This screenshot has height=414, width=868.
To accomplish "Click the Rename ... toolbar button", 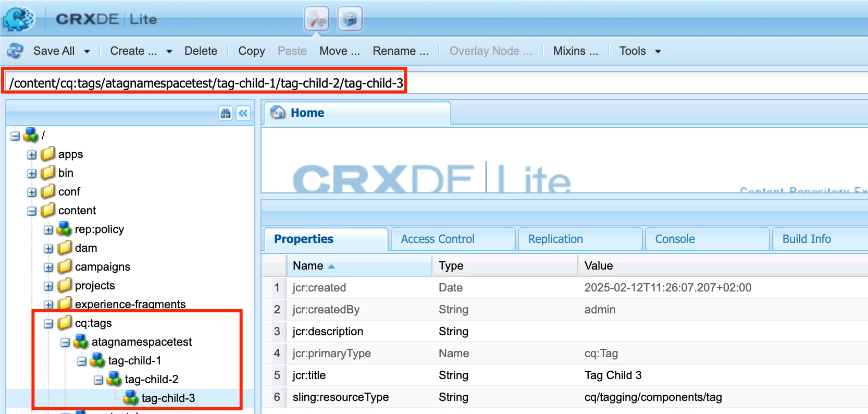I will (401, 51).
